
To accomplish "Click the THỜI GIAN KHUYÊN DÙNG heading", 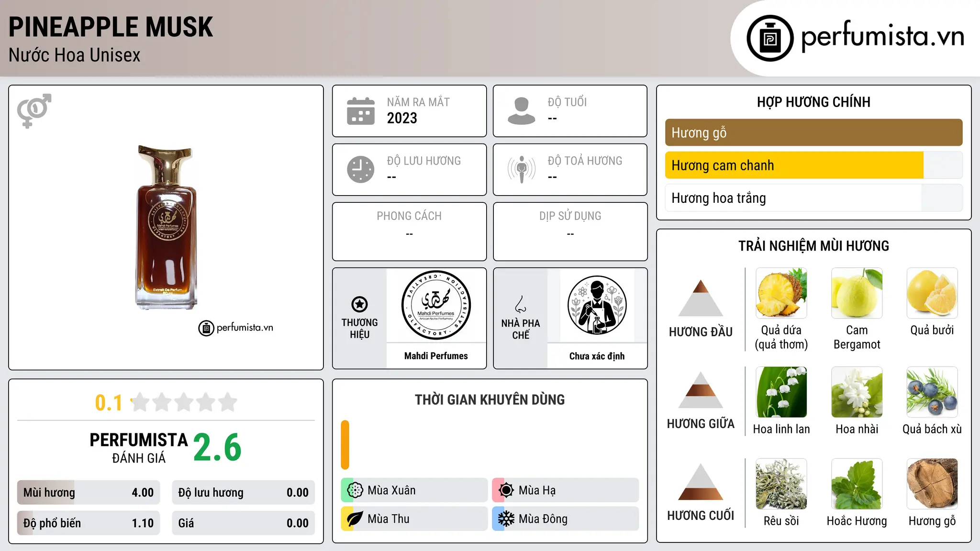I will click(490, 399).
